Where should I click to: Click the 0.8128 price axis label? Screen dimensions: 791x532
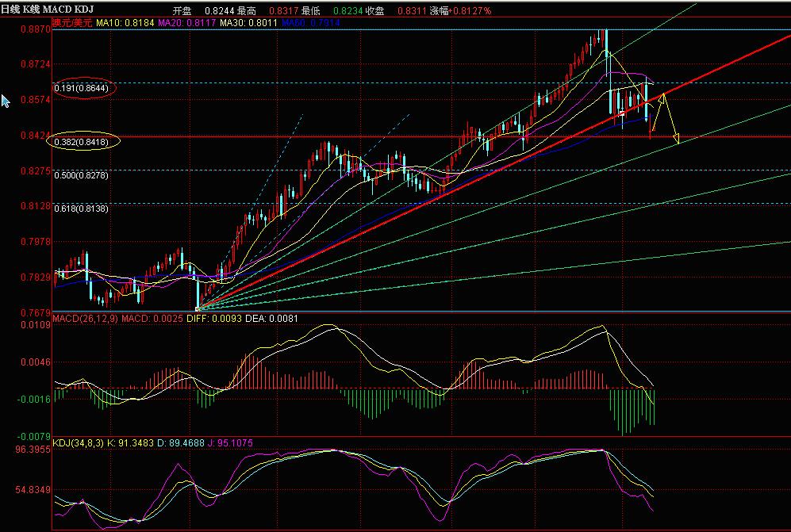(x=36, y=206)
